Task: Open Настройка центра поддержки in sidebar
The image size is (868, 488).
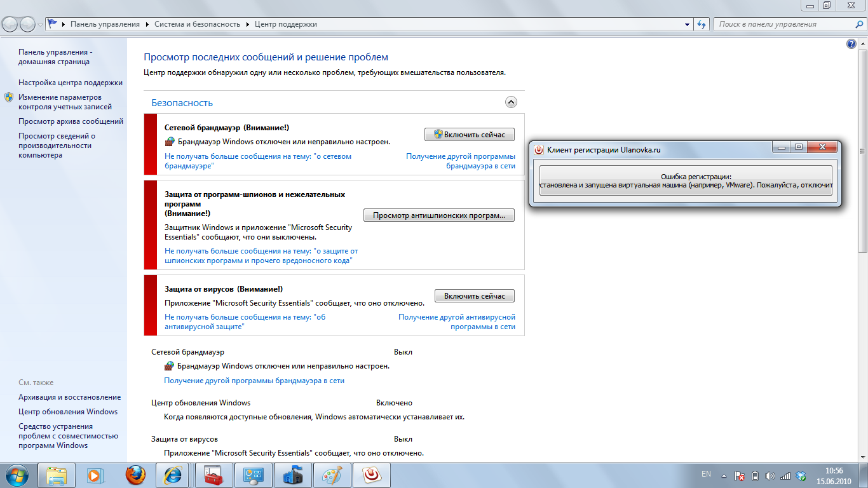Action: (71, 83)
